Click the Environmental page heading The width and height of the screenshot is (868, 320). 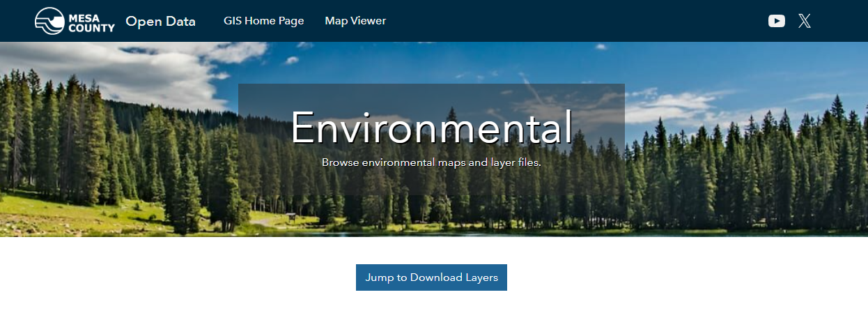coord(431,127)
